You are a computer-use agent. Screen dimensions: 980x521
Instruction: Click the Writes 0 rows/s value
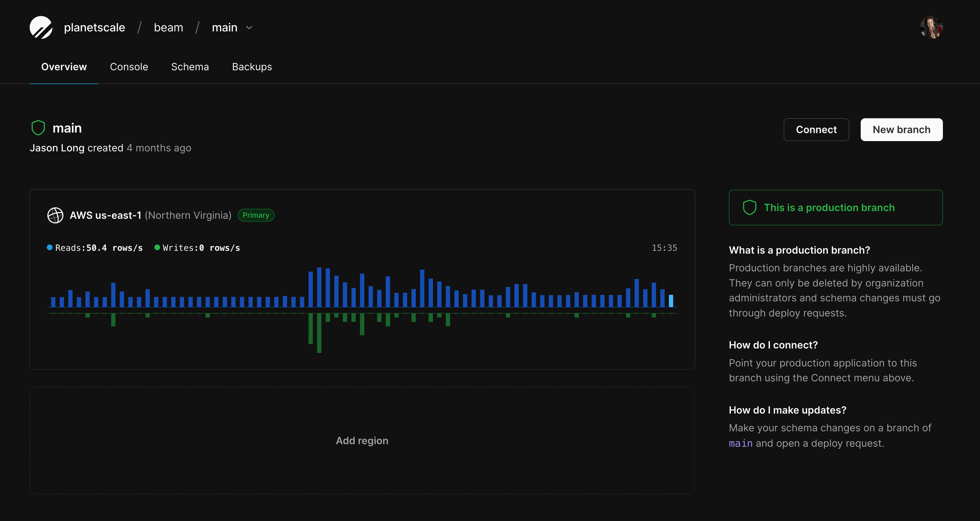tap(219, 248)
